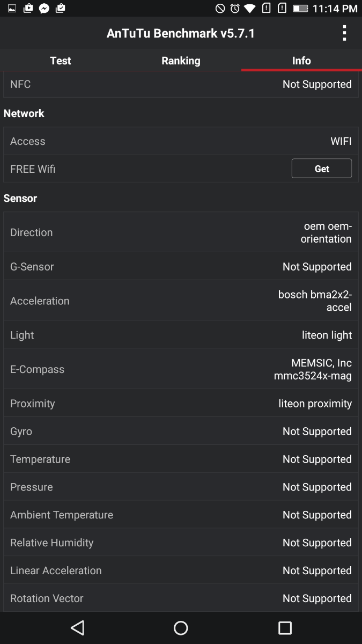Tap the image notification icon in status bar
The image size is (362, 644).
point(12,8)
